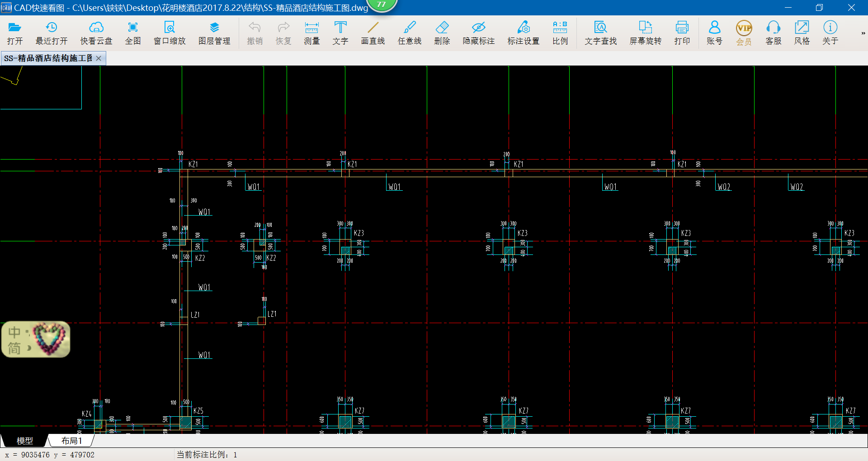Open 快看云盘 cloud drive

click(x=96, y=33)
